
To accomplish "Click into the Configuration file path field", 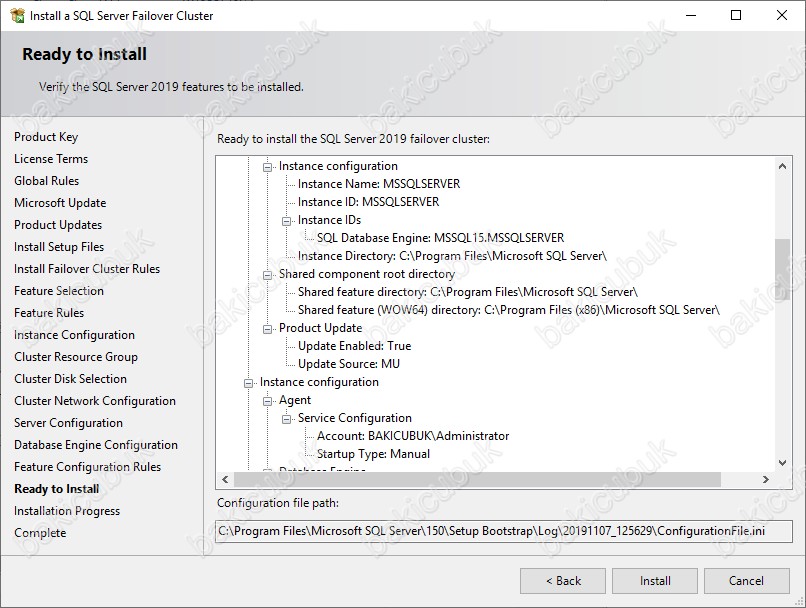I will [504, 531].
